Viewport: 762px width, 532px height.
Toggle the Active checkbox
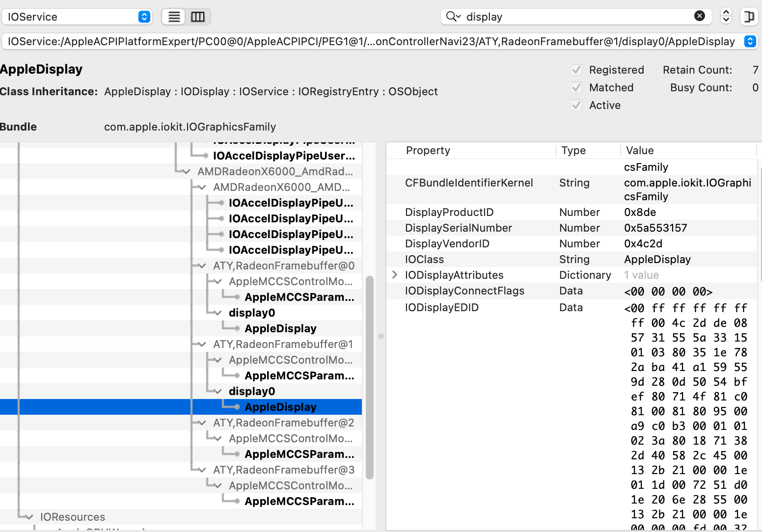(x=577, y=105)
